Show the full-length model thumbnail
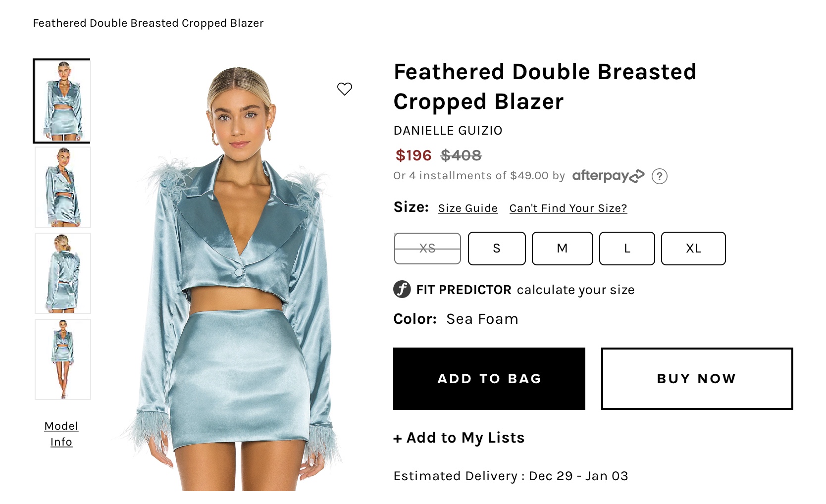The width and height of the screenshot is (826, 504). click(63, 359)
